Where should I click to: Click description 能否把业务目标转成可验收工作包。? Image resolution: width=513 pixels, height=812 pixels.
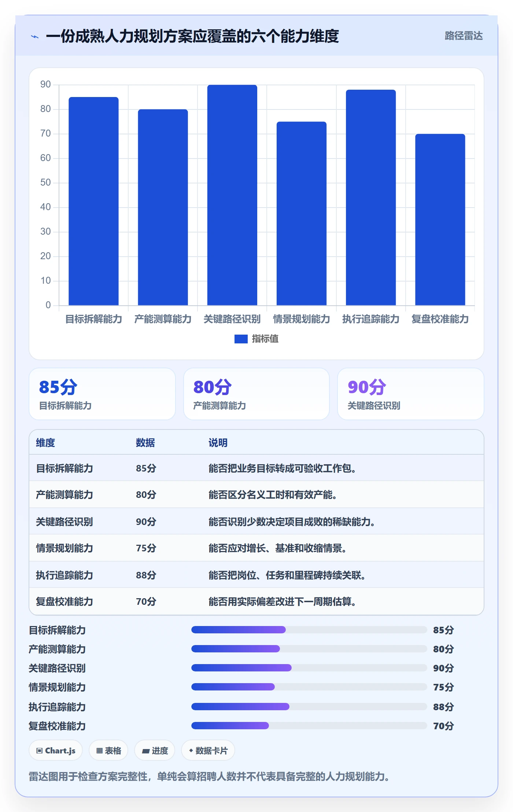tap(283, 468)
